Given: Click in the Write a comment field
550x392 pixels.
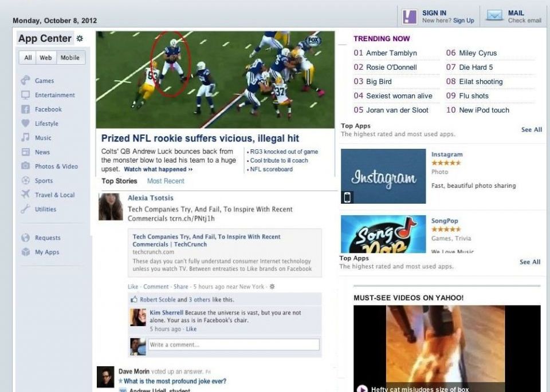Looking at the screenshot, I should [234, 345].
